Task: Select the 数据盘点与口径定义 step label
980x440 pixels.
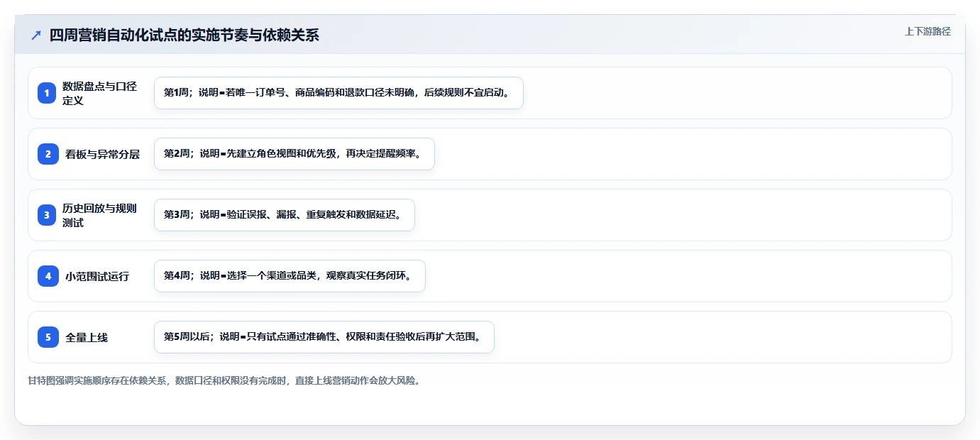Action: point(99,93)
